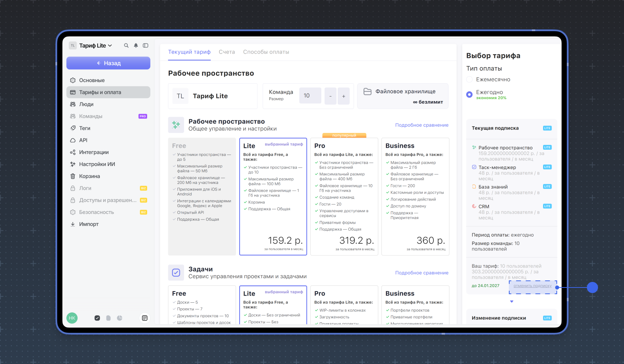Open Подробное сравнение for Задачи
Viewport: 624px width, 364px height.
[x=422, y=273]
